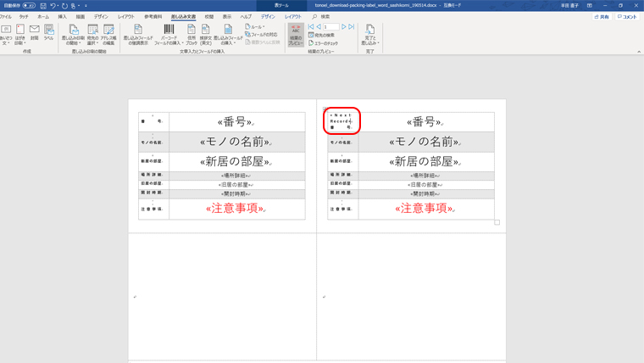Click the record number input field
This screenshot has height=363, width=644.
click(x=330, y=27)
